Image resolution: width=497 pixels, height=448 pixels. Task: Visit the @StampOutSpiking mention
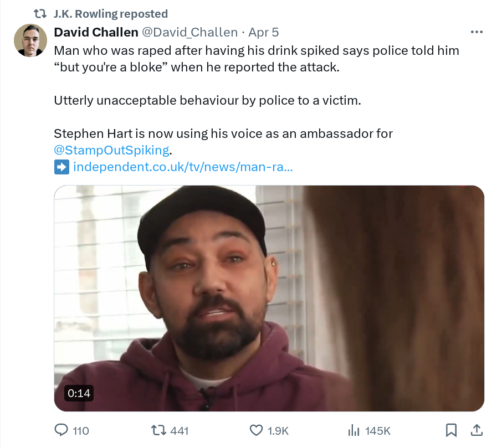(x=111, y=150)
